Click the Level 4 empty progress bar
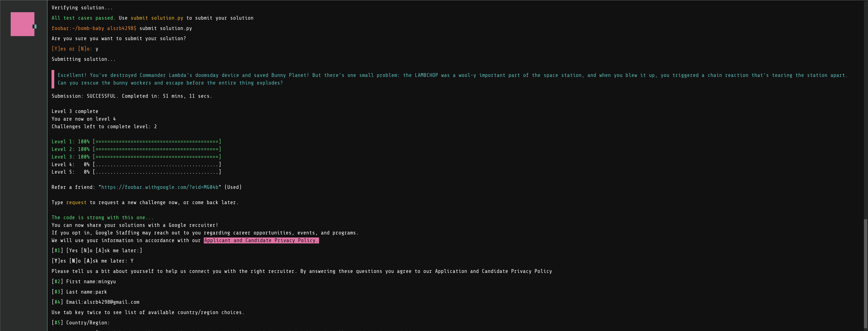Image resolution: width=868 pixels, height=331 pixels. 157,165
